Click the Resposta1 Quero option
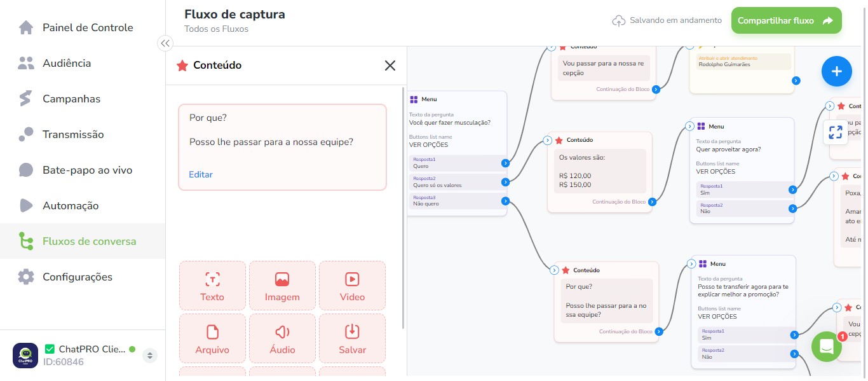This screenshot has height=381, width=868. [x=457, y=163]
